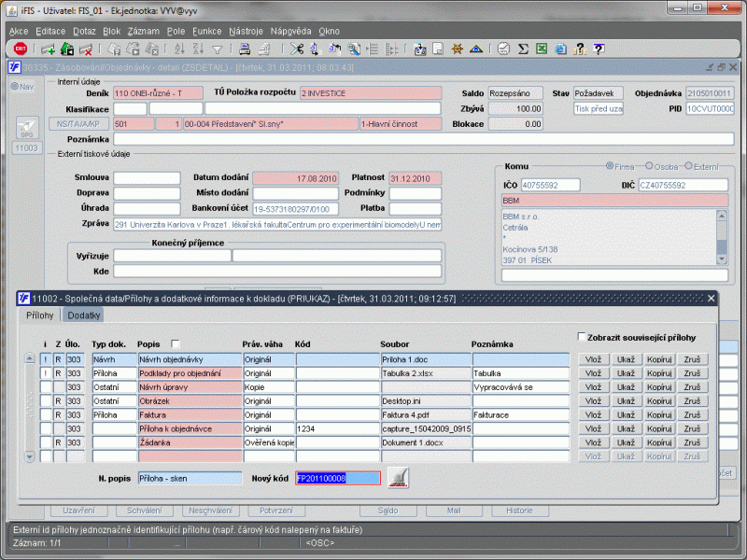The image size is (747, 560).
Task: Click Ukaž for Návrh objednávky row
Action: click(626, 358)
